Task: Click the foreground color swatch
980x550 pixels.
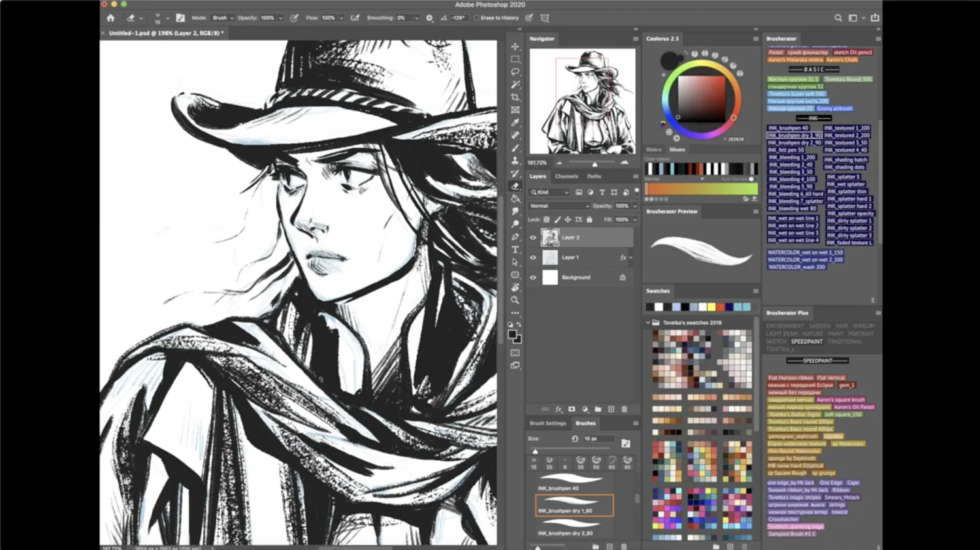Action: point(513,334)
